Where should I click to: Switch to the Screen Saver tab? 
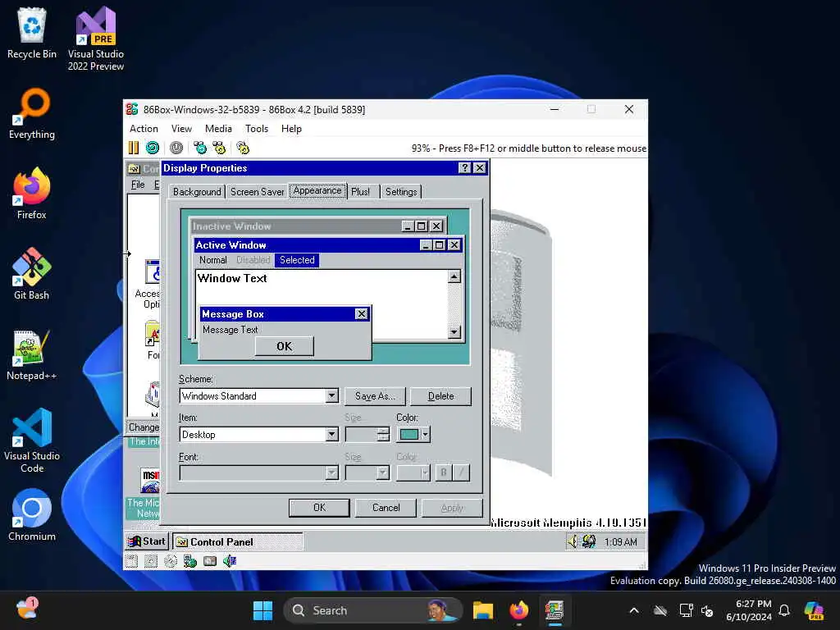tap(257, 192)
